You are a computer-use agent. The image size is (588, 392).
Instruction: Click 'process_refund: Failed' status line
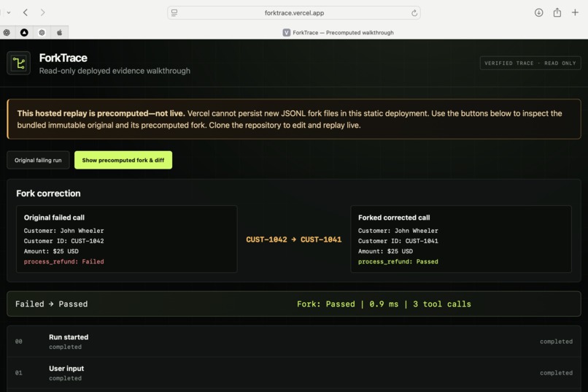coord(63,261)
